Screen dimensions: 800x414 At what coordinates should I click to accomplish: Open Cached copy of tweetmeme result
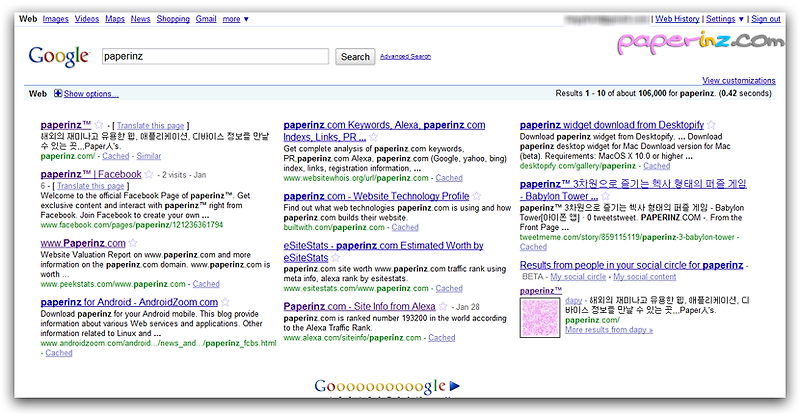[x=533, y=247]
